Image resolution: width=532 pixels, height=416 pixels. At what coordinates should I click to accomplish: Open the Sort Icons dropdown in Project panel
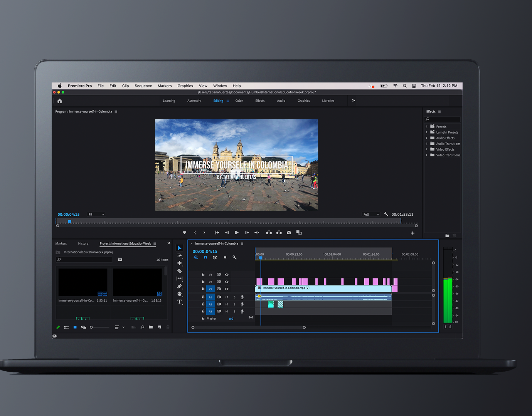pyautogui.click(x=120, y=327)
